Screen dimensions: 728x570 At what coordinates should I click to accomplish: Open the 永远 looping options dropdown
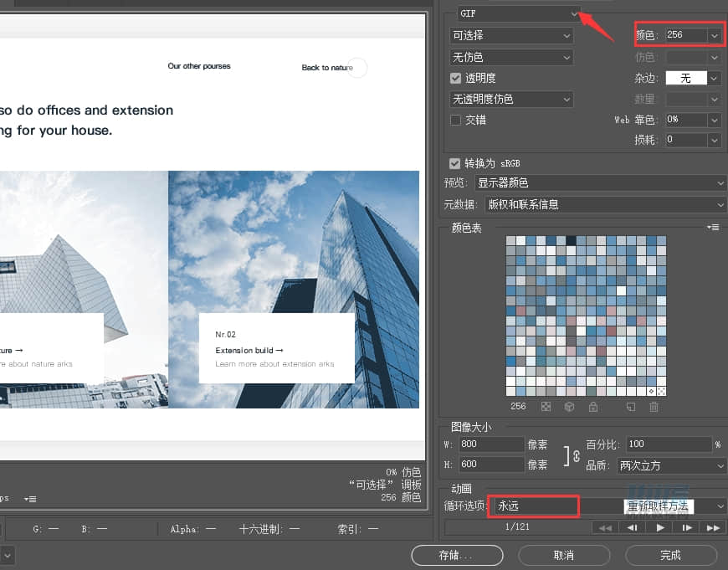pos(533,506)
